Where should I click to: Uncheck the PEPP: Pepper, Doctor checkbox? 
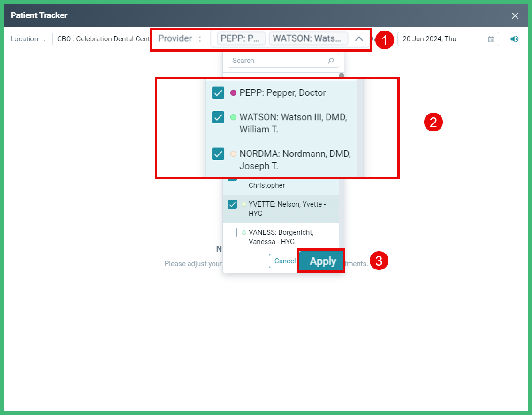[218, 92]
